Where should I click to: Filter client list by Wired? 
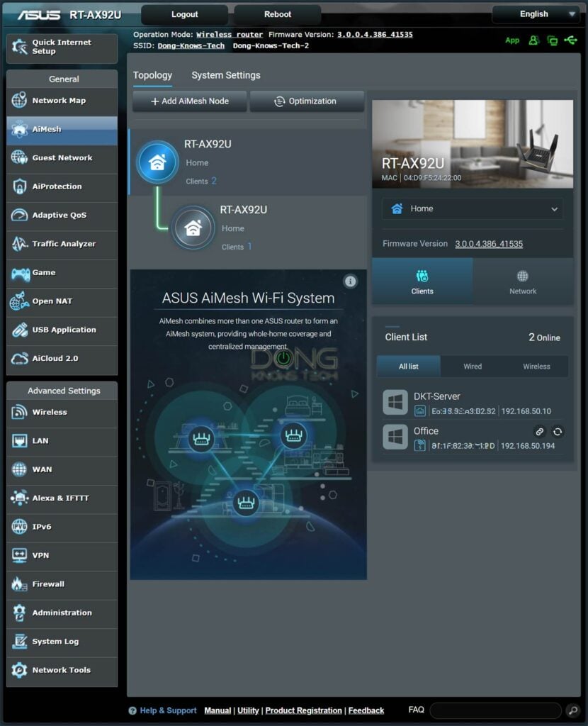473,367
